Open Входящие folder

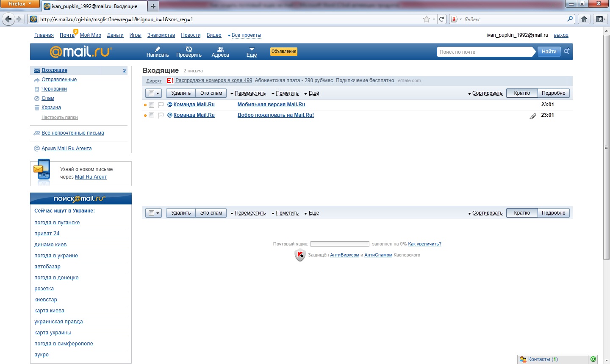coord(54,70)
